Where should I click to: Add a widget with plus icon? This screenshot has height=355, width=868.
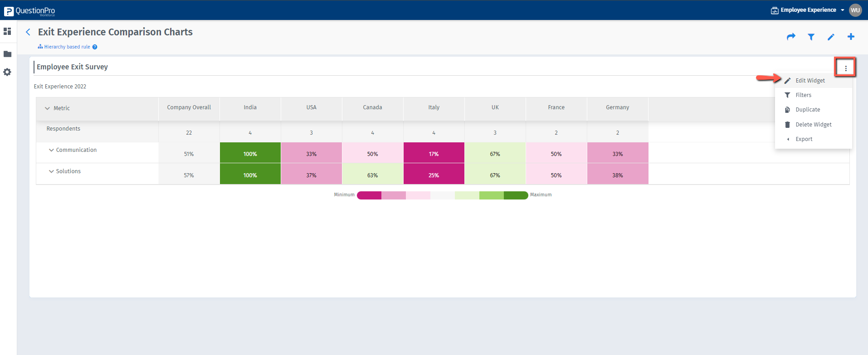point(851,37)
